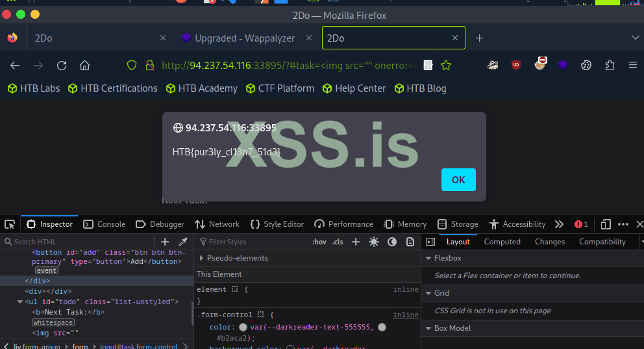644x349 pixels.
Task: Toggle light color scheme simulation sun icon
Action: click(x=374, y=242)
